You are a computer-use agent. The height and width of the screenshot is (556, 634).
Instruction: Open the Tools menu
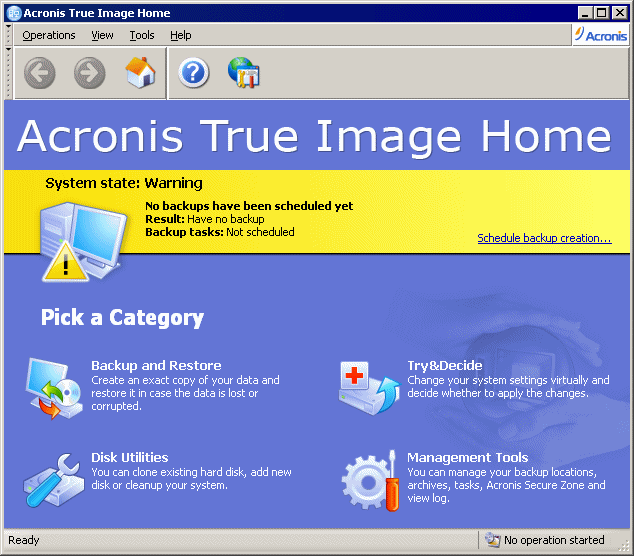[142, 35]
